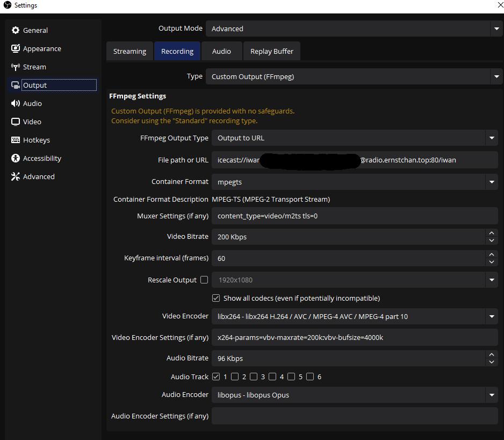Enable Audio Track 4 checkbox
This screenshot has width=504, height=440.
[x=272, y=377]
